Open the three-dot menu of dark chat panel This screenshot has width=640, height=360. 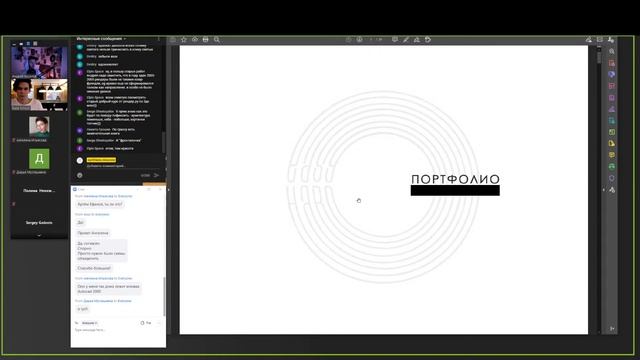point(159,39)
